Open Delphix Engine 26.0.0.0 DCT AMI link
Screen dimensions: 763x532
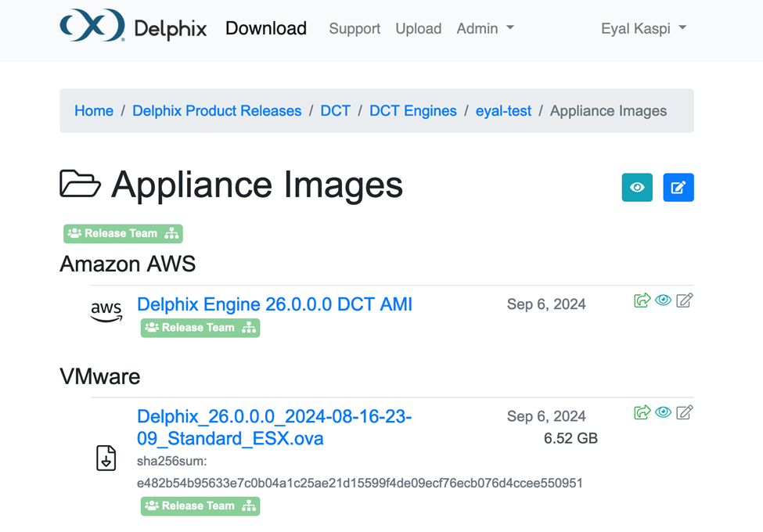point(274,304)
